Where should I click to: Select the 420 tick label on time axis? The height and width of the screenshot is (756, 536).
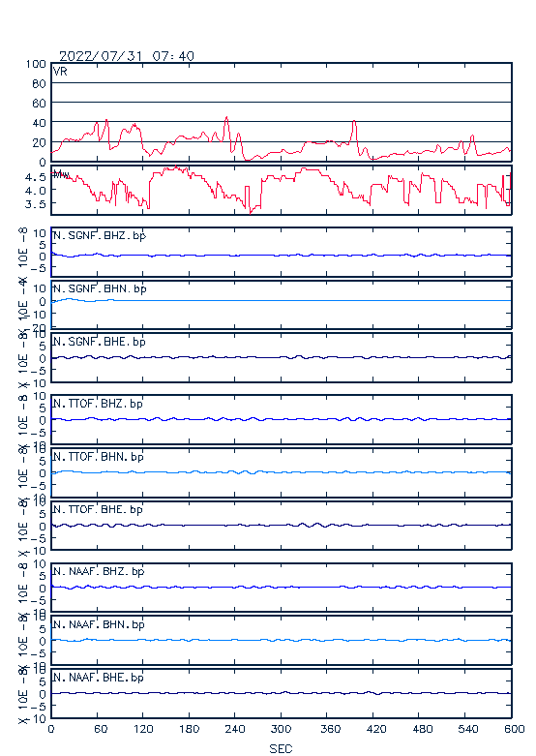click(376, 729)
